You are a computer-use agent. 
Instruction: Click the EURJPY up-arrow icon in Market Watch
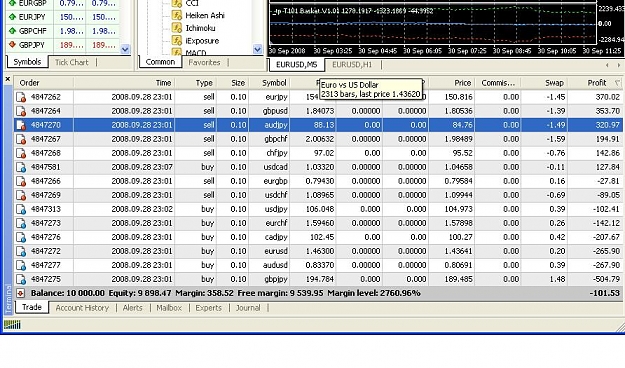pos(12,17)
